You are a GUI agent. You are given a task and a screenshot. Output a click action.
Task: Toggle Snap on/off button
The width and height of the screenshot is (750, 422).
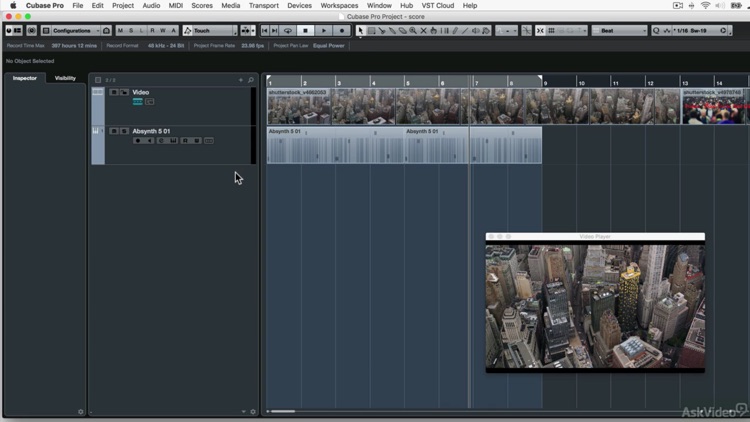click(x=540, y=31)
